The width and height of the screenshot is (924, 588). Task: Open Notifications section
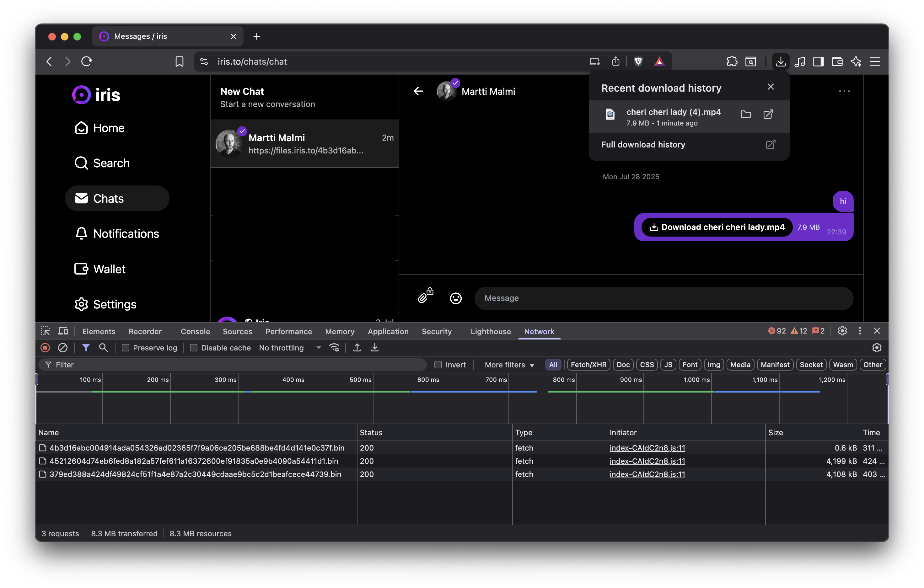tap(117, 233)
